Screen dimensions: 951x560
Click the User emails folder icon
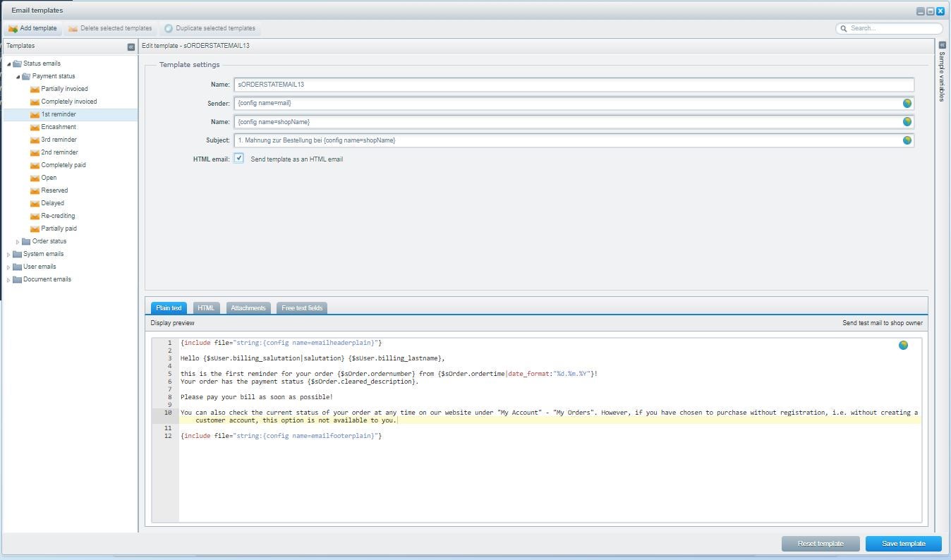point(17,267)
